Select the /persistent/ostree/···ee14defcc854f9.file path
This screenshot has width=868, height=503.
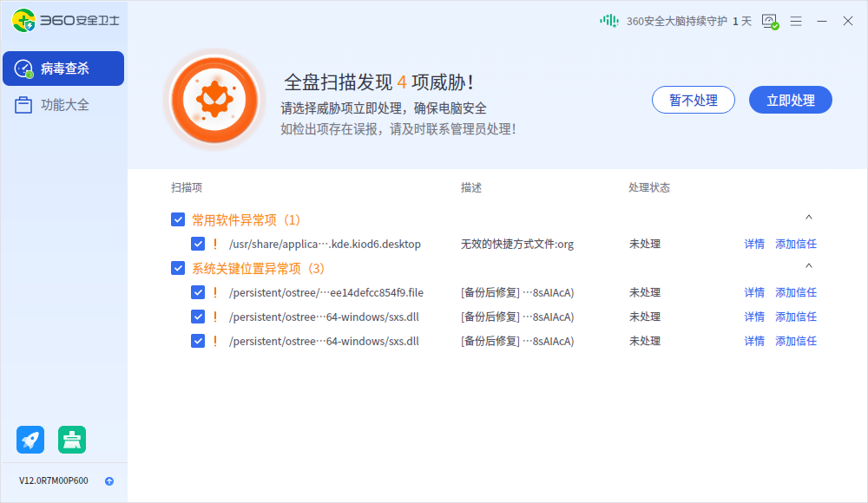pos(326,293)
